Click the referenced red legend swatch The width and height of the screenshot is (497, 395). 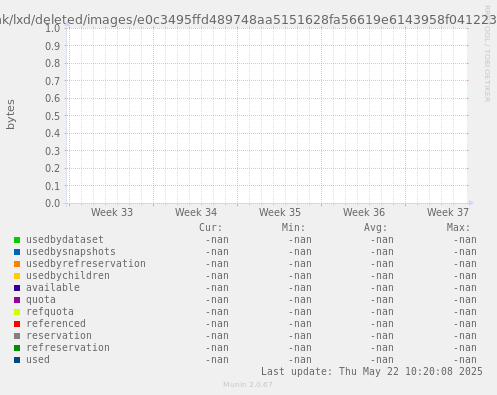pyautogui.click(x=17, y=324)
